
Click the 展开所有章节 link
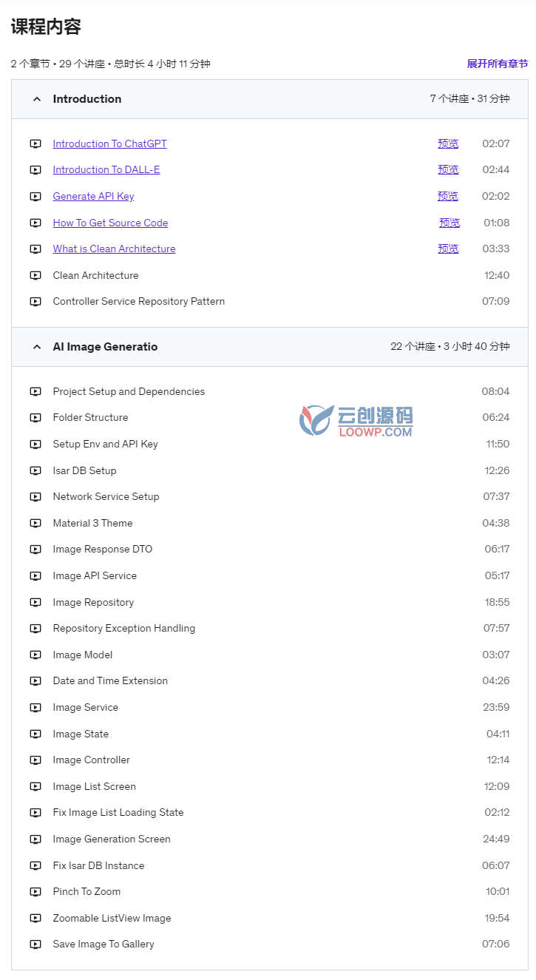pos(498,64)
